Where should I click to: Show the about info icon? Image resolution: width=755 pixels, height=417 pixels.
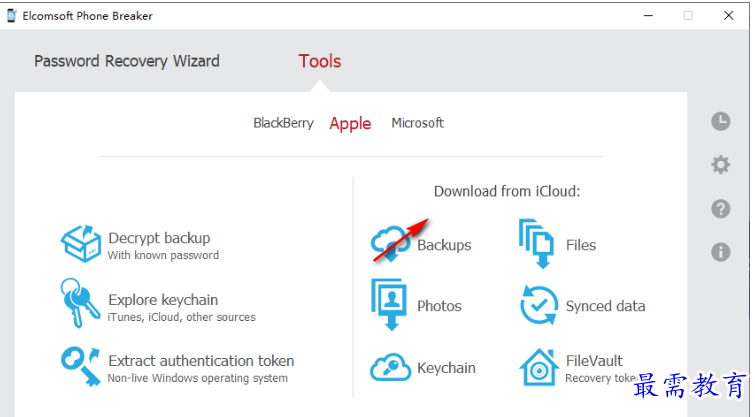pos(721,252)
